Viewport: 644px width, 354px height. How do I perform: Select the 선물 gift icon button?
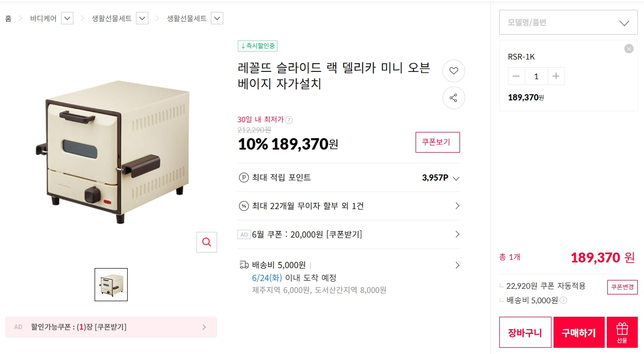point(622,332)
